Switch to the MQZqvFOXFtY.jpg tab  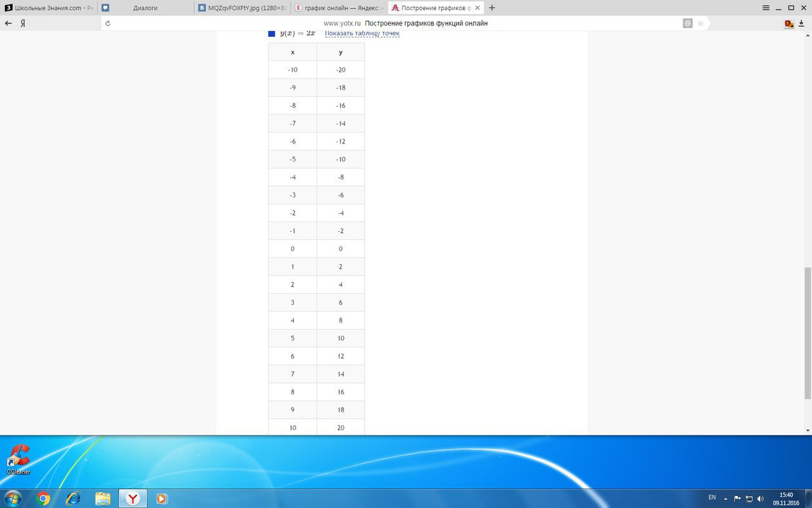point(242,8)
